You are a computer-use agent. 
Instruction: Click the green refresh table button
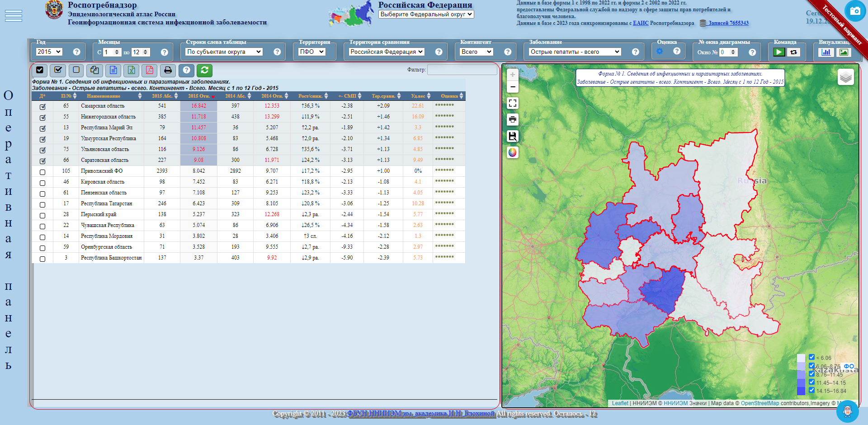pyautogui.click(x=204, y=70)
